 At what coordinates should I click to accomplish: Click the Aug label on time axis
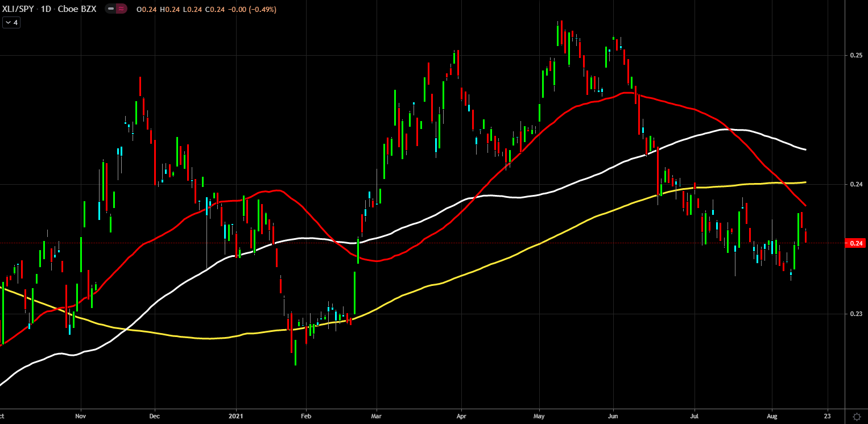(x=772, y=416)
